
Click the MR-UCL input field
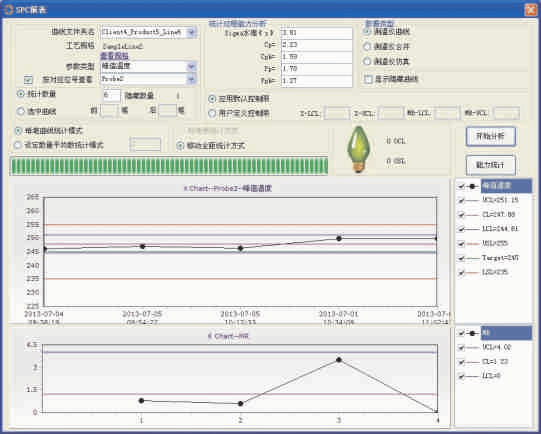[x=507, y=113]
